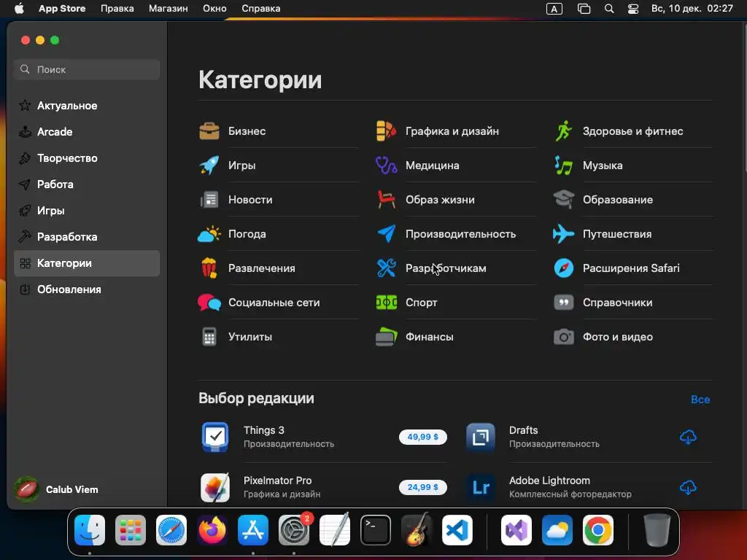Open the Игры rocket icon in Категории list
The width and height of the screenshot is (747, 560).
pyautogui.click(x=209, y=166)
